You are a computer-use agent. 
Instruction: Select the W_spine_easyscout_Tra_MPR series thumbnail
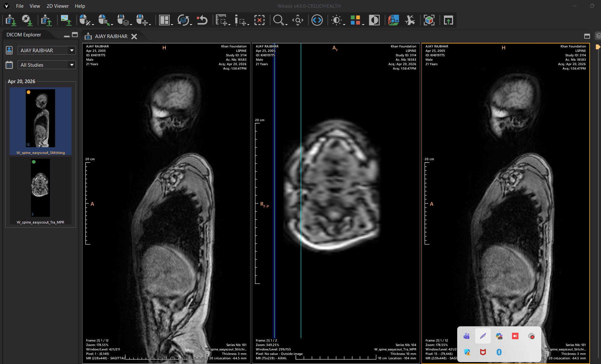tap(41, 191)
